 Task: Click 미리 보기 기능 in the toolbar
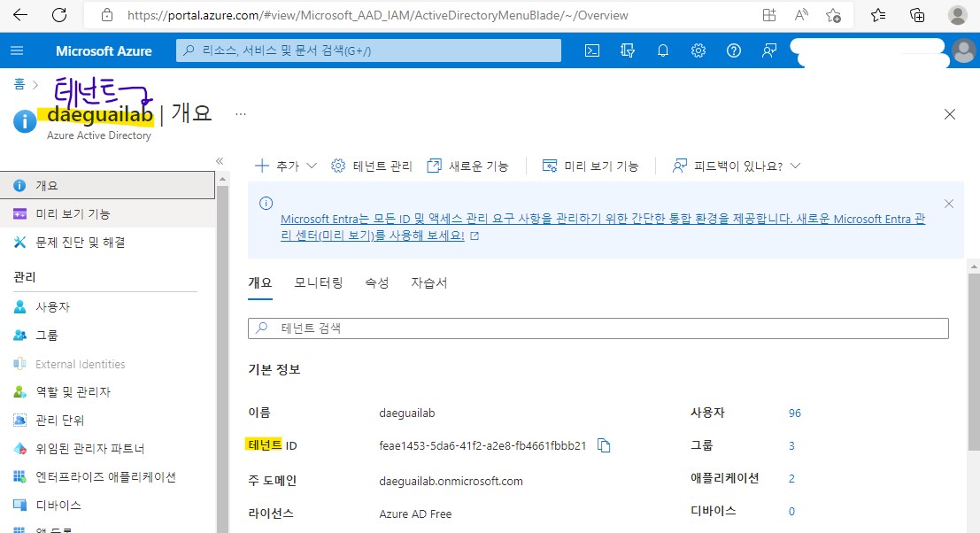[x=590, y=166]
